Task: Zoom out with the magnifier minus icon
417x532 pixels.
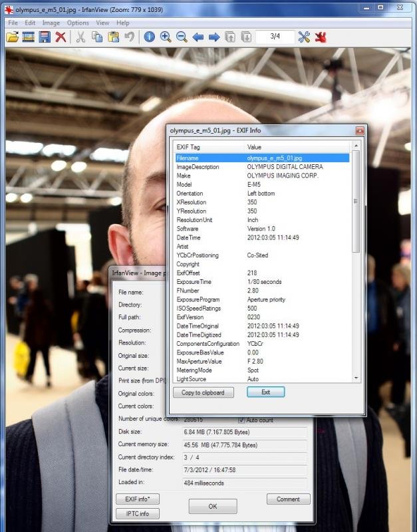Action: (x=182, y=37)
